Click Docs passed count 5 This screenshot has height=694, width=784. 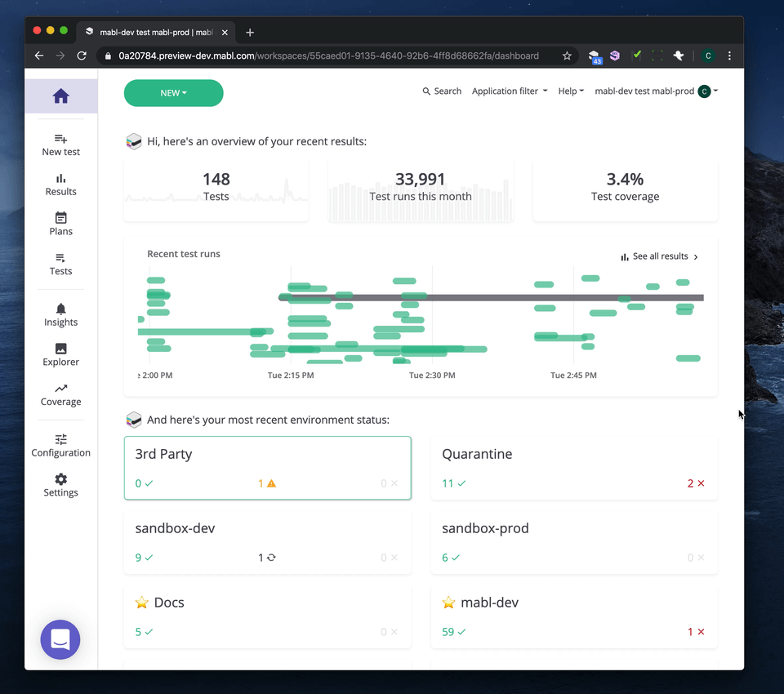click(x=144, y=632)
